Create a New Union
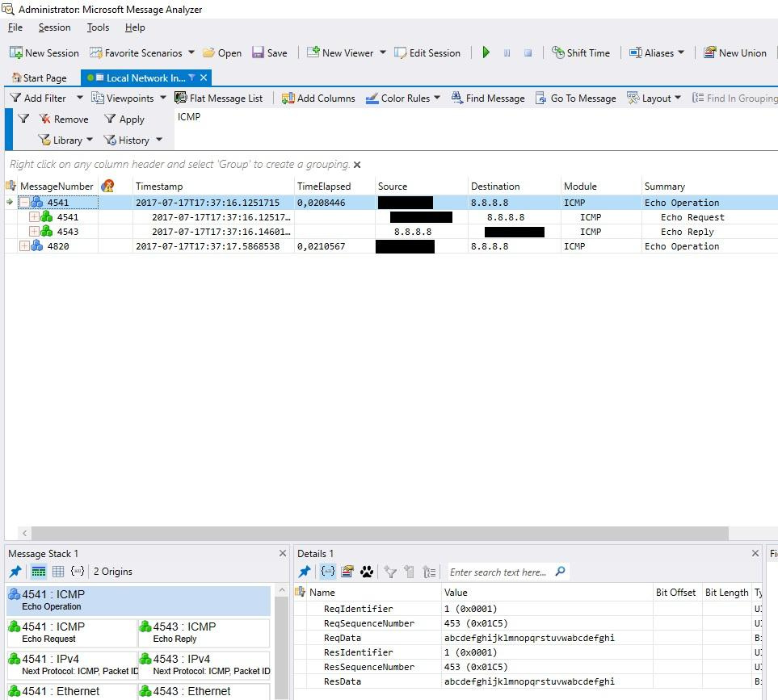This screenshot has width=778, height=700. point(735,52)
